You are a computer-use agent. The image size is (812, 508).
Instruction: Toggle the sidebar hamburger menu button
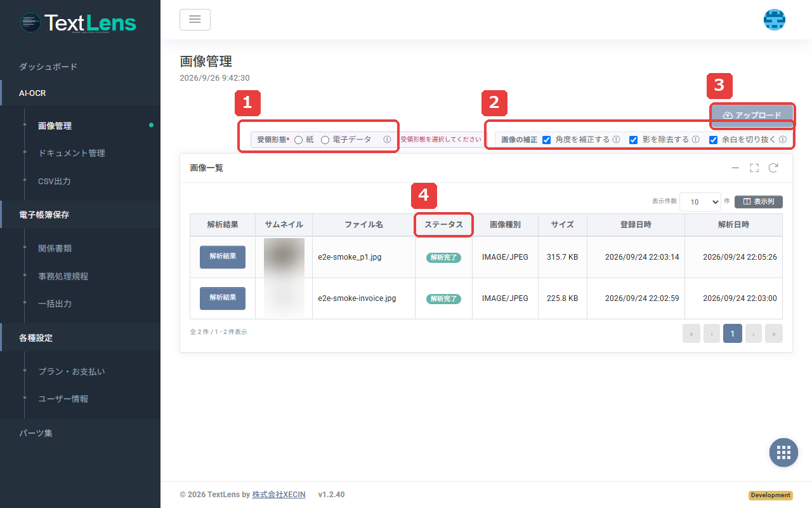click(195, 20)
